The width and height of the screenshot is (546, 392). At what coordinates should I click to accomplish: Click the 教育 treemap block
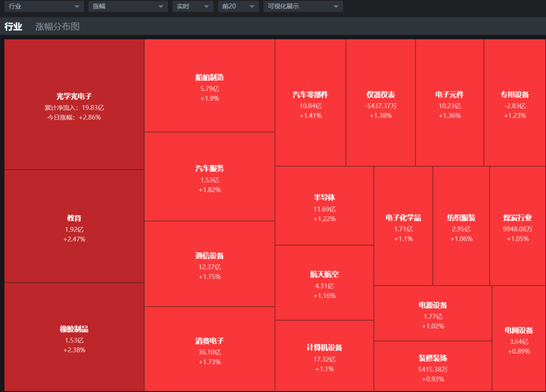(74, 226)
